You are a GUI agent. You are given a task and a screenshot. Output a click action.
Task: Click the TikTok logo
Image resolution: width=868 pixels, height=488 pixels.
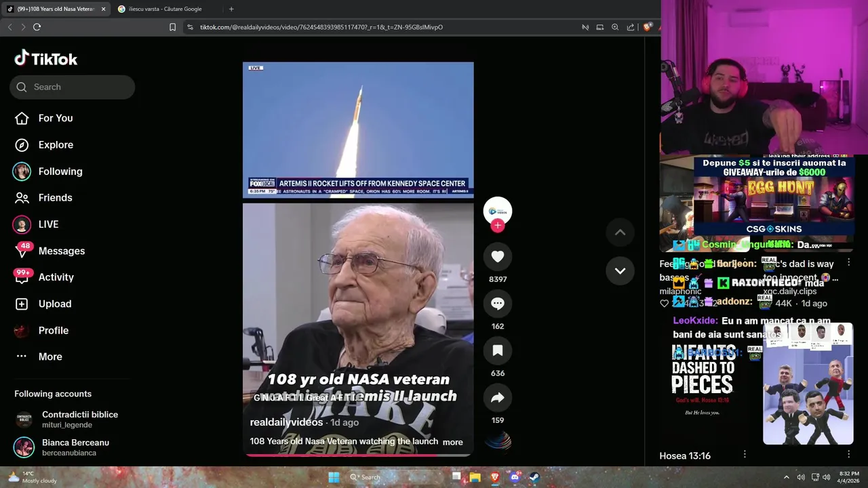click(46, 59)
